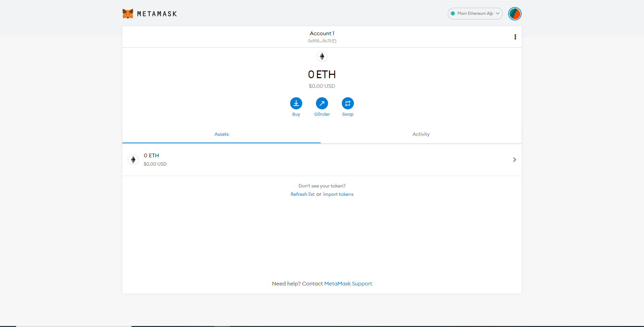644x327 pixels.
Task: Copy the account address 0x958...8b75
Action: 322,41
